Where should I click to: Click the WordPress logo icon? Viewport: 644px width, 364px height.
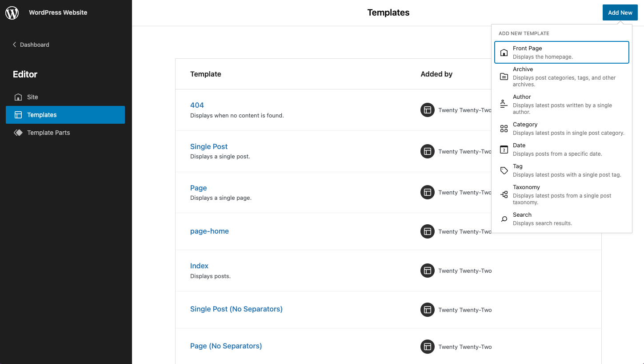12,12
